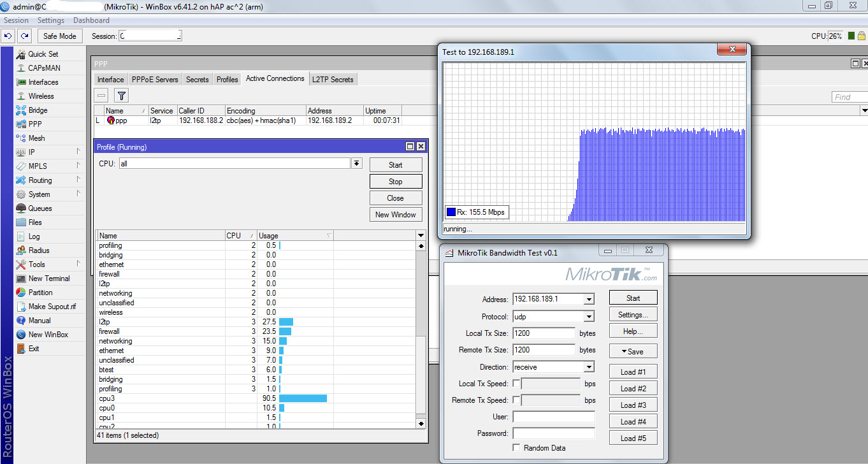The width and height of the screenshot is (868, 464).
Task: Click Stop in the Profile window
Action: tap(396, 181)
